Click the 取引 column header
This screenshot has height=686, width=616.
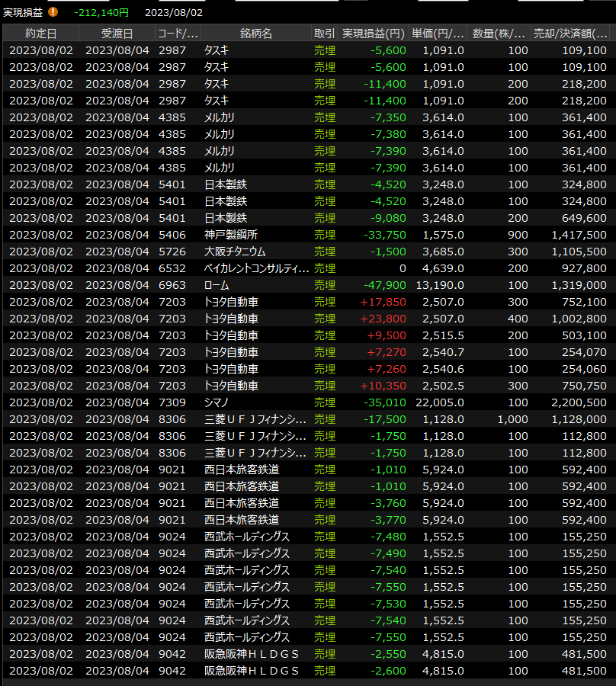324,34
